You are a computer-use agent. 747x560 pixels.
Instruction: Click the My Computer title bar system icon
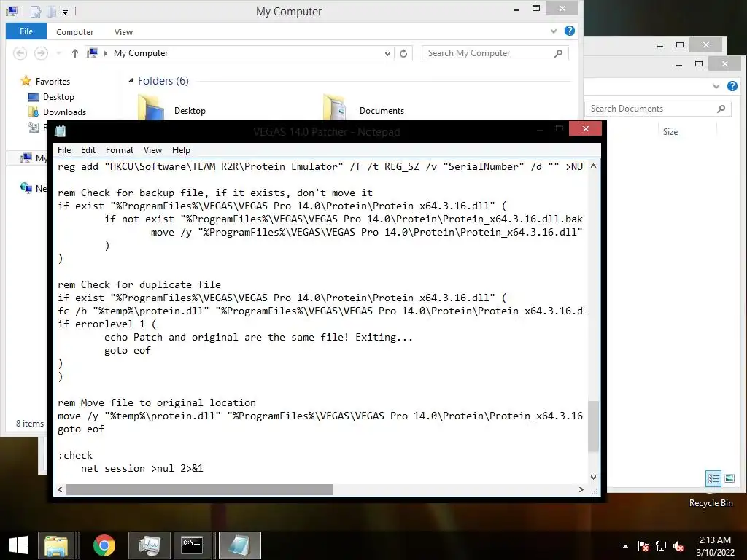click(12, 10)
